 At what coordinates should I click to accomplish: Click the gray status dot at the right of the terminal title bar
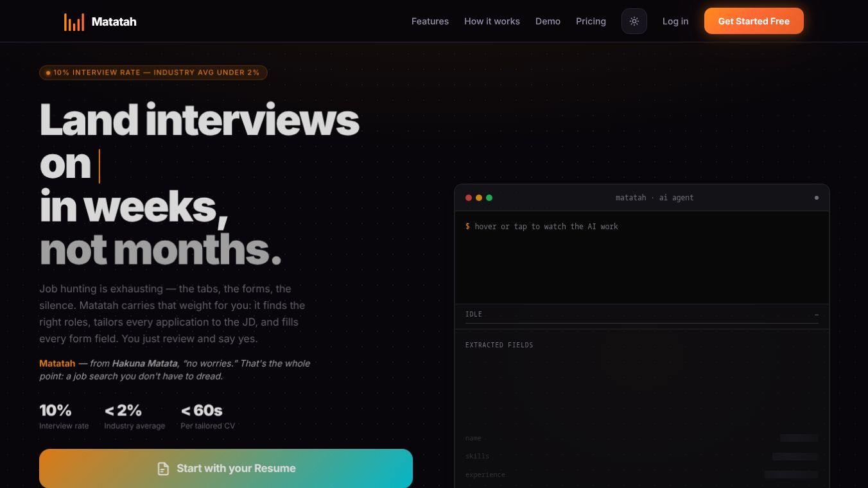[x=817, y=198]
